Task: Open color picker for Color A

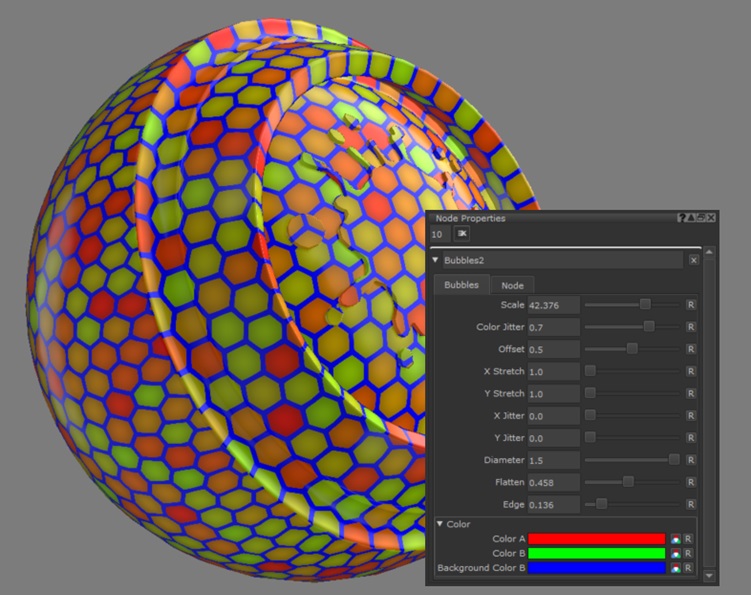Action: (676, 539)
